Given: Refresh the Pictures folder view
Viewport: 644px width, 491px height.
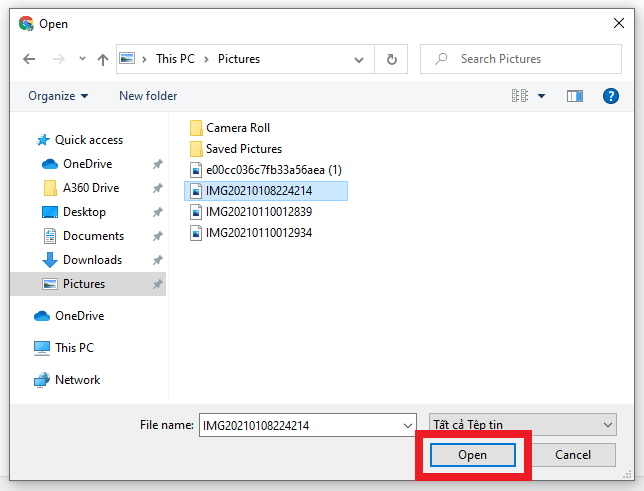Looking at the screenshot, I should point(391,59).
